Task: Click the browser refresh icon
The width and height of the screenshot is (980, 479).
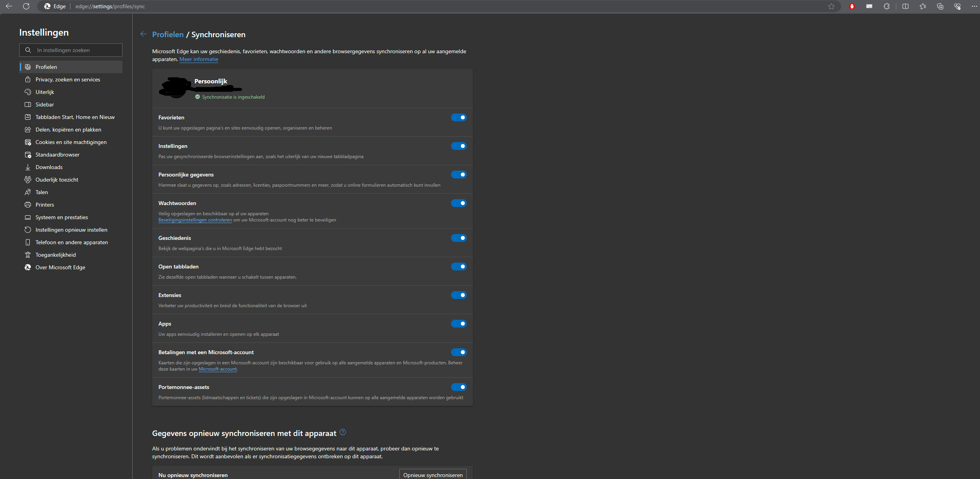Action: 26,6
